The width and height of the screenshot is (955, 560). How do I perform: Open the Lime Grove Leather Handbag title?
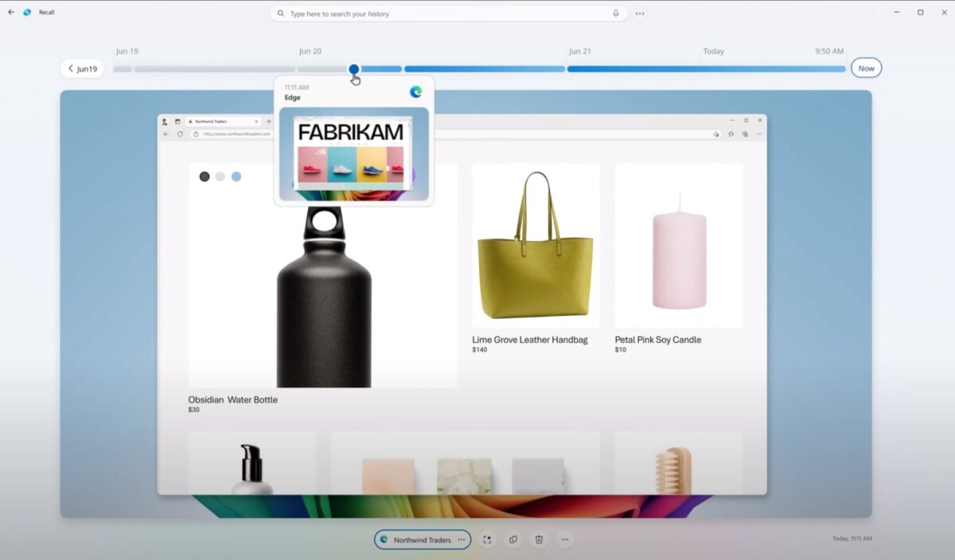530,340
